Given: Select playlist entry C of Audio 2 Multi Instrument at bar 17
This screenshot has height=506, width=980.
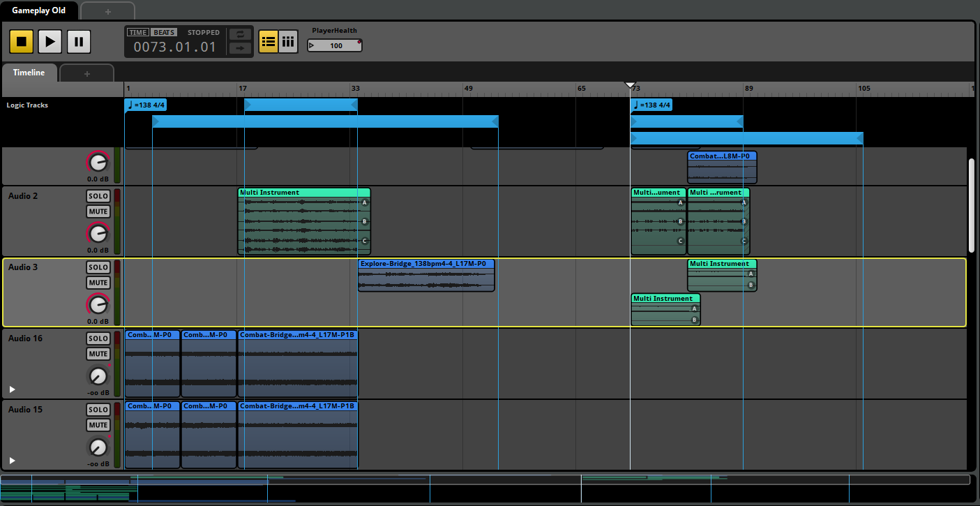Looking at the screenshot, I should click(364, 241).
